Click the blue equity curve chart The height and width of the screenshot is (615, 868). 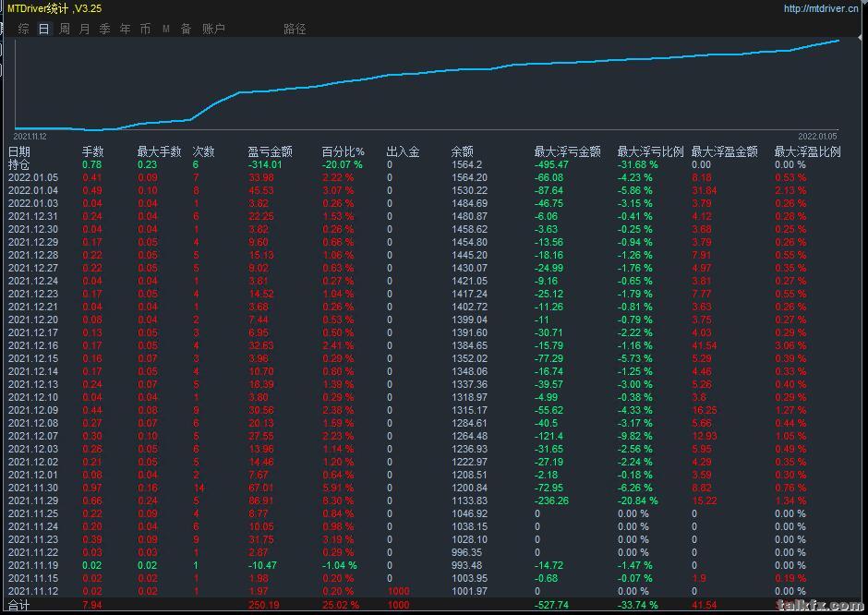click(x=427, y=84)
